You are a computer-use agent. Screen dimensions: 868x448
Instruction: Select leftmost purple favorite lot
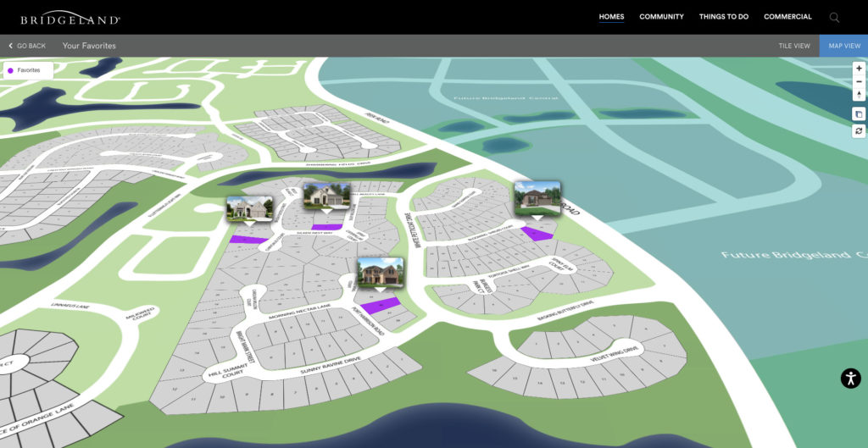[x=248, y=240]
